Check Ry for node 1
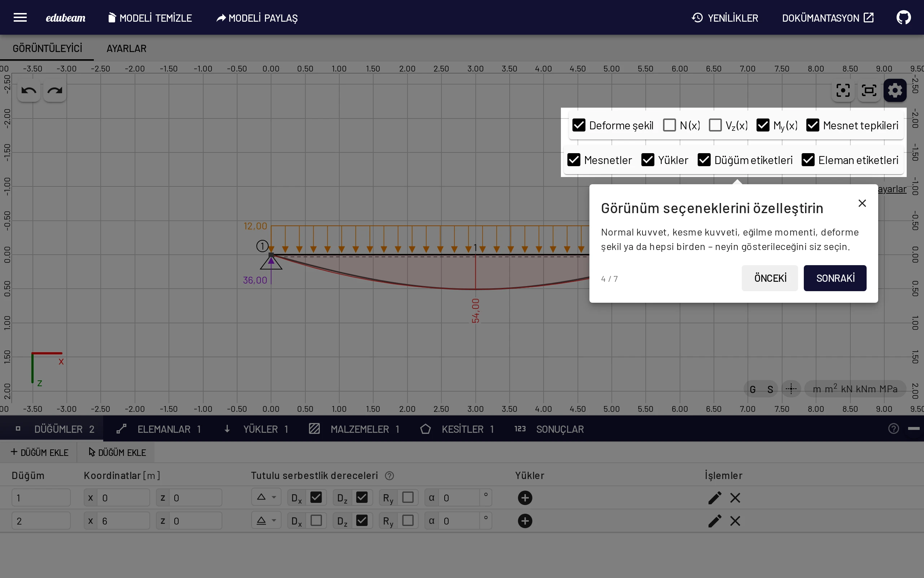Screen dimensions: 924x578 point(408,497)
